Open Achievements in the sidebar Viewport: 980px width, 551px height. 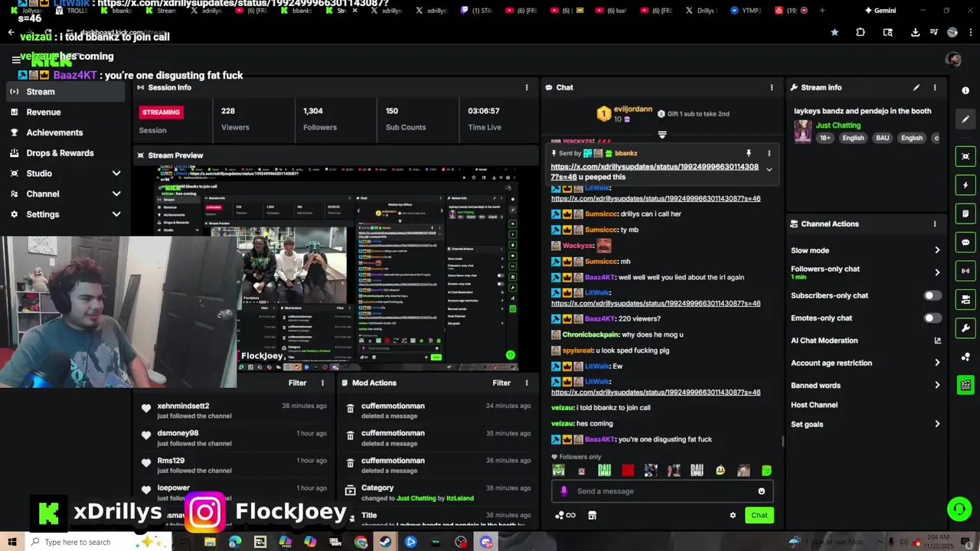pyautogui.click(x=54, y=132)
